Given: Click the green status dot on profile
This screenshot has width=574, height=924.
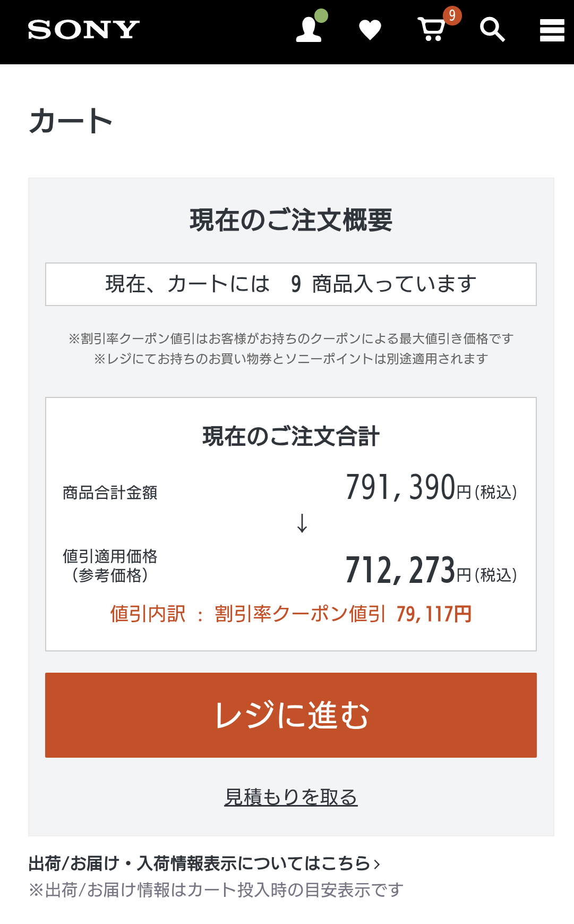Looking at the screenshot, I should (x=321, y=16).
